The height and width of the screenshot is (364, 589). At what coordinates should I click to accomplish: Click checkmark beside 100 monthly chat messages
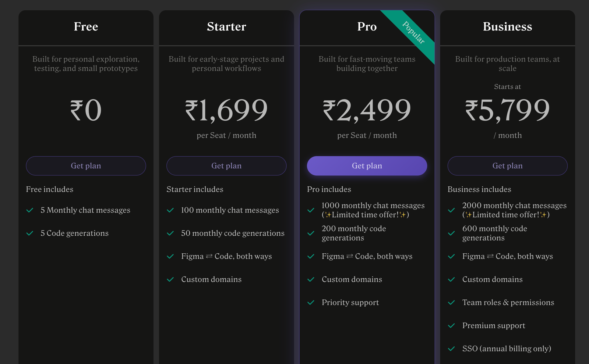pyautogui.click(x=170, y=210)
